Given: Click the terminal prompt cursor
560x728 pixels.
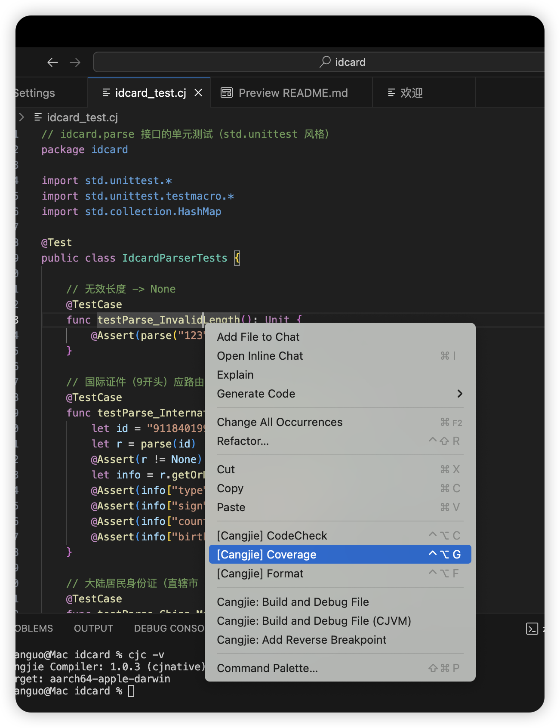Looking at the screenshot, I should [131, 691].
